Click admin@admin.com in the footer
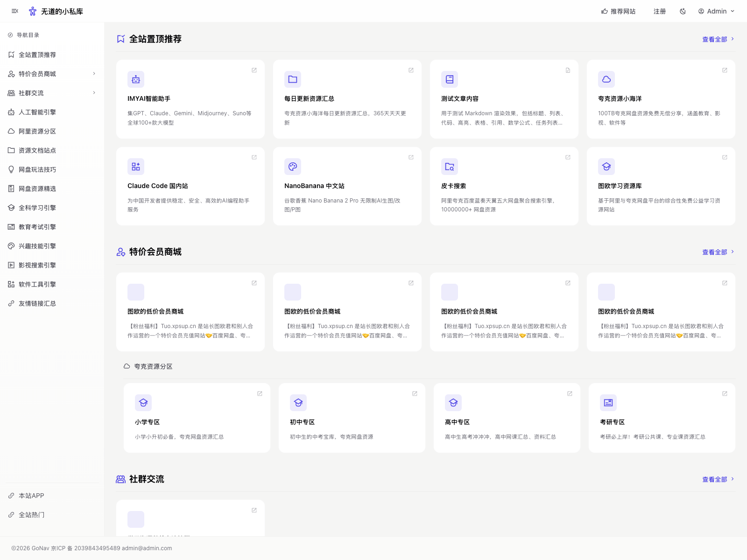This screenshot has width=747, height=560. point(147,548)
